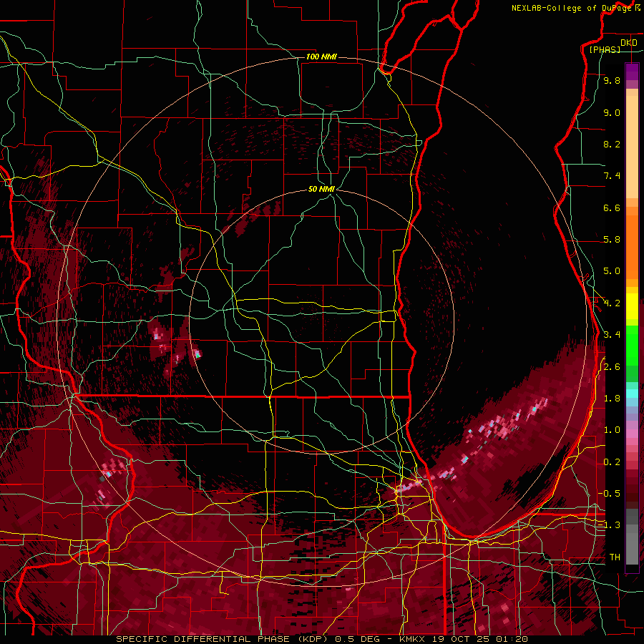Click the orange segment of the color bar
The width and height of the screenshot is (644, 644).
pos(632,248)
